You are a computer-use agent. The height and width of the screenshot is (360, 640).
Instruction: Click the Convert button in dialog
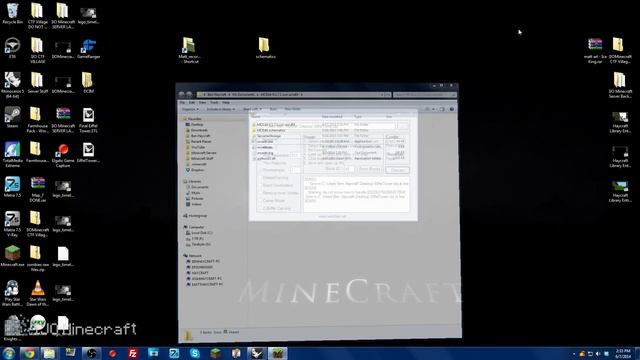pos(397,170)
